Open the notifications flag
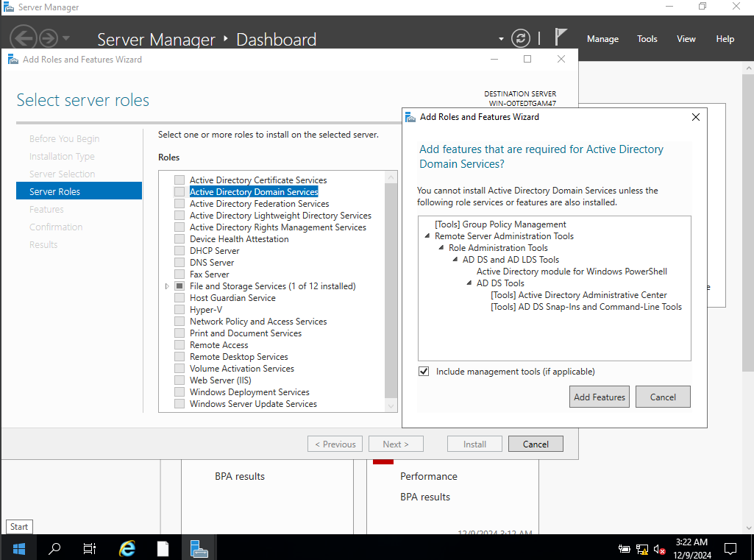The height and width of the screenshot is (560, 754). 561,37
